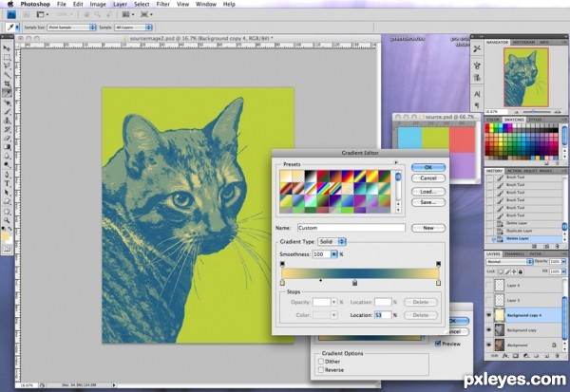
Task: Open the gradient Presets flyout arrow
Action: pyautogui.click(x=396, y=162)
